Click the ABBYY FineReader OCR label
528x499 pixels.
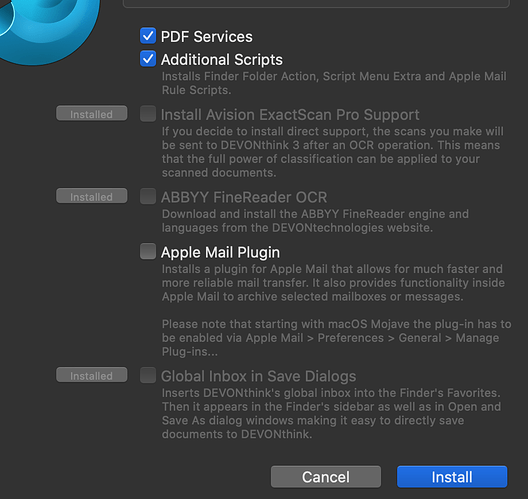coord(244,197)
